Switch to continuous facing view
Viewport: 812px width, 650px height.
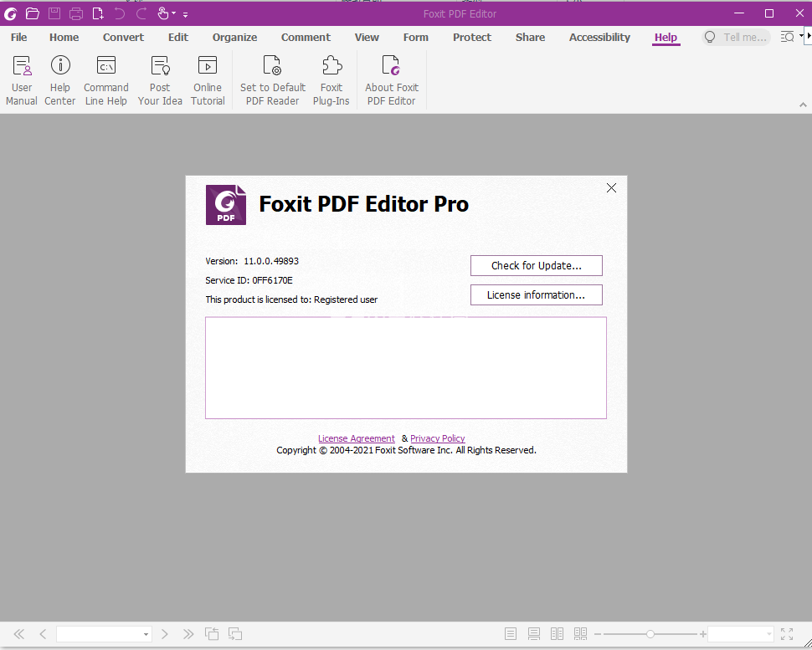coord(580,634)
